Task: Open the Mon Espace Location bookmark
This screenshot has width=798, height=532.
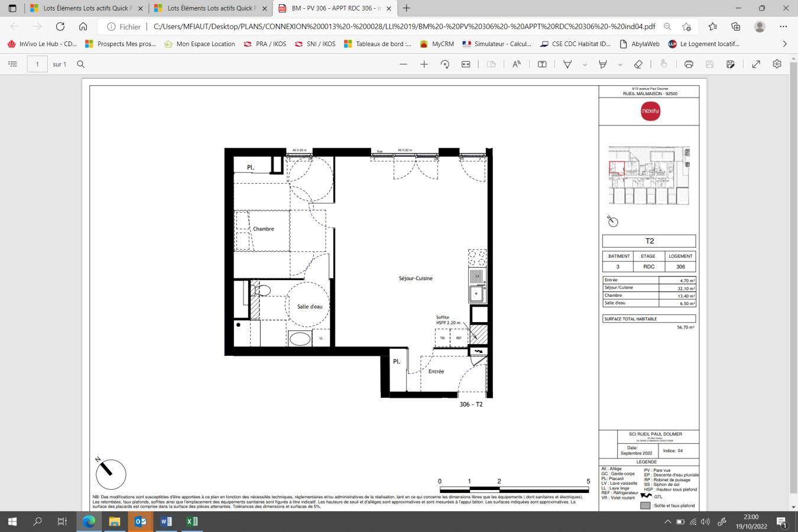Action: [x=199, y=44]
